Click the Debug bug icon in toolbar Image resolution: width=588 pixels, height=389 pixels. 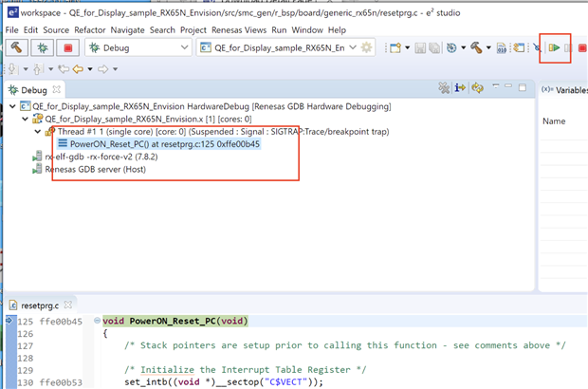[x=41, y=47]
